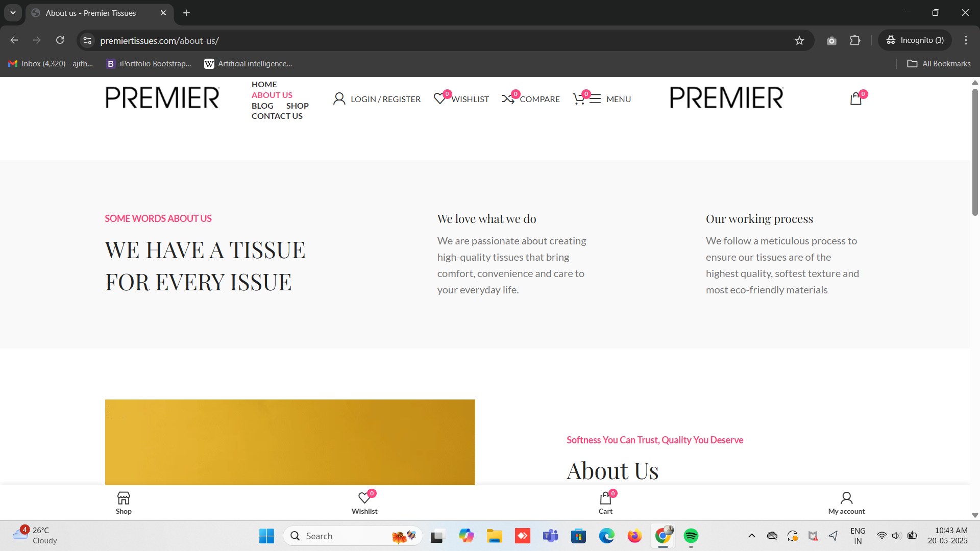
Task: Open the Chrome three-dot menu
Action: tap(966, 40)
